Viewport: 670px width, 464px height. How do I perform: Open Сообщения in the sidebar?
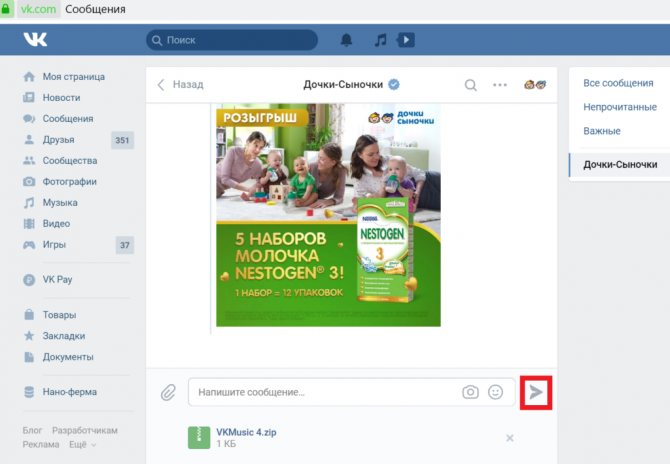pyautogui.click(x=68, y=118)
